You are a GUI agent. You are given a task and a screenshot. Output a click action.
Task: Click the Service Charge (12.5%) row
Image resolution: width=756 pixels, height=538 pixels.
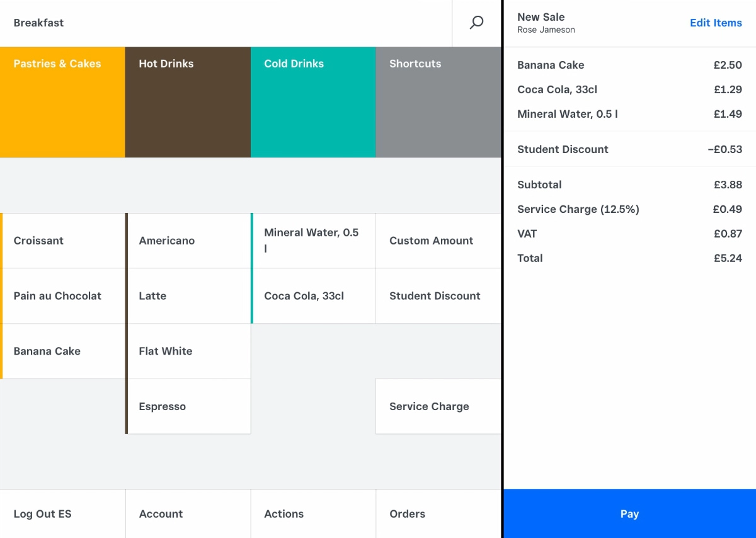coord(629,209)
